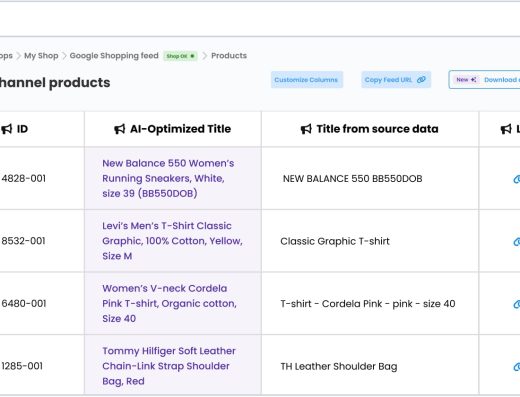Click the channel products page heading

55,83
